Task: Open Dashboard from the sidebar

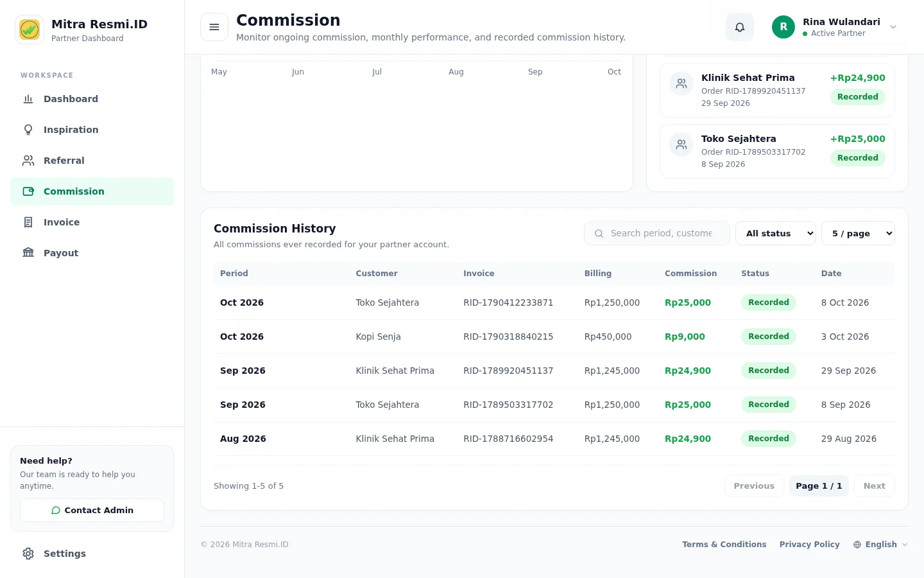Action: tap(92, 99)
